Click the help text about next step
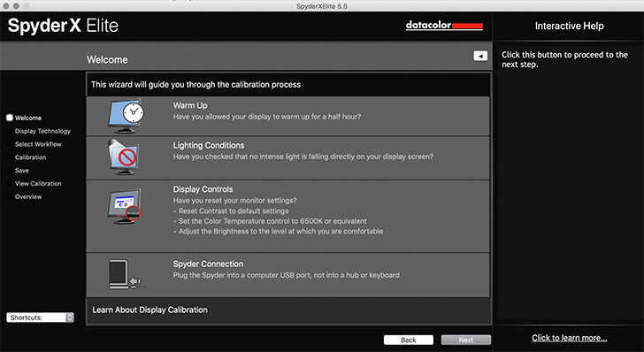This screenshot has height=352, width=644. [564, 59]
